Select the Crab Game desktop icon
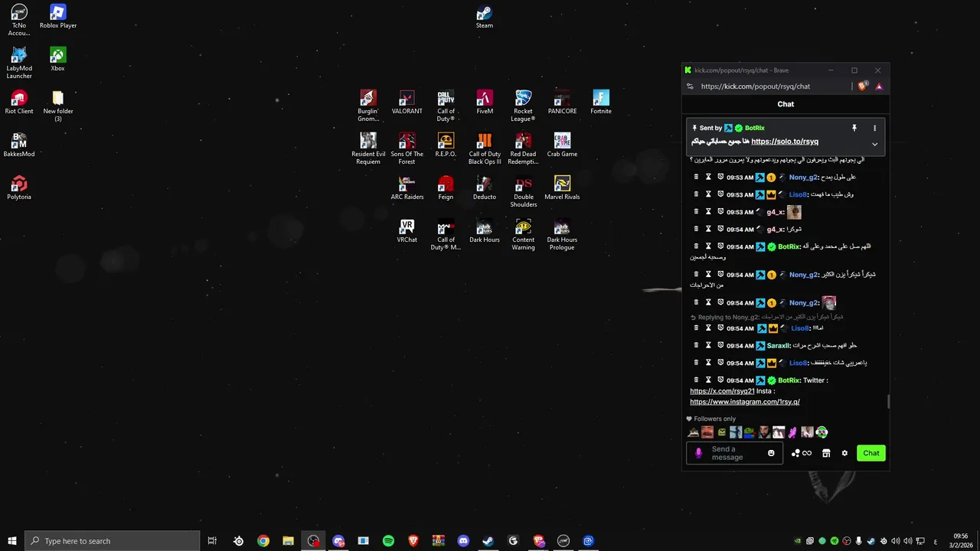Screen dimensions: 980x551 tap(562, 145)
